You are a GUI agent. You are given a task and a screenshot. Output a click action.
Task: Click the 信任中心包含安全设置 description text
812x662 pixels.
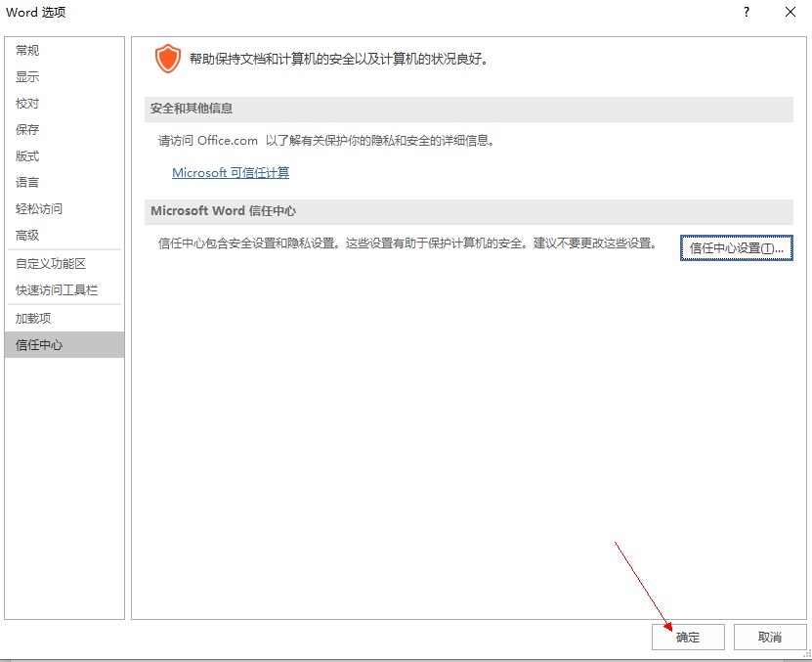(407, 243)
